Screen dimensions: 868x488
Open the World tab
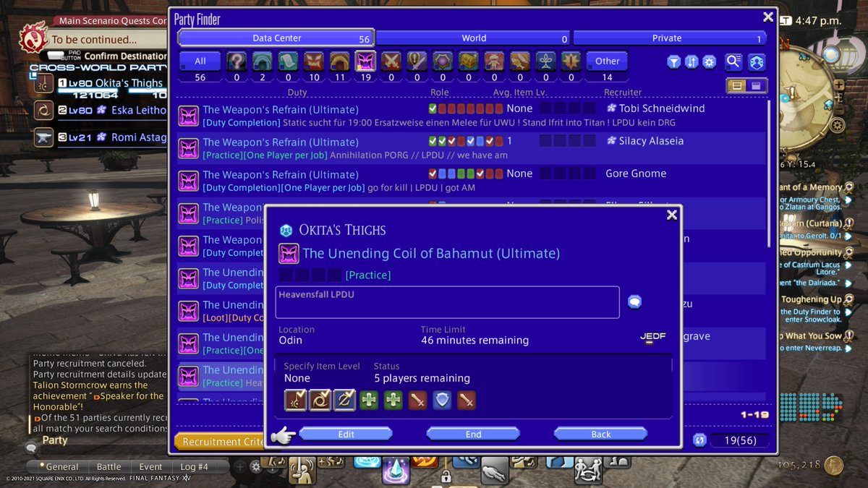tap(473, 38)
